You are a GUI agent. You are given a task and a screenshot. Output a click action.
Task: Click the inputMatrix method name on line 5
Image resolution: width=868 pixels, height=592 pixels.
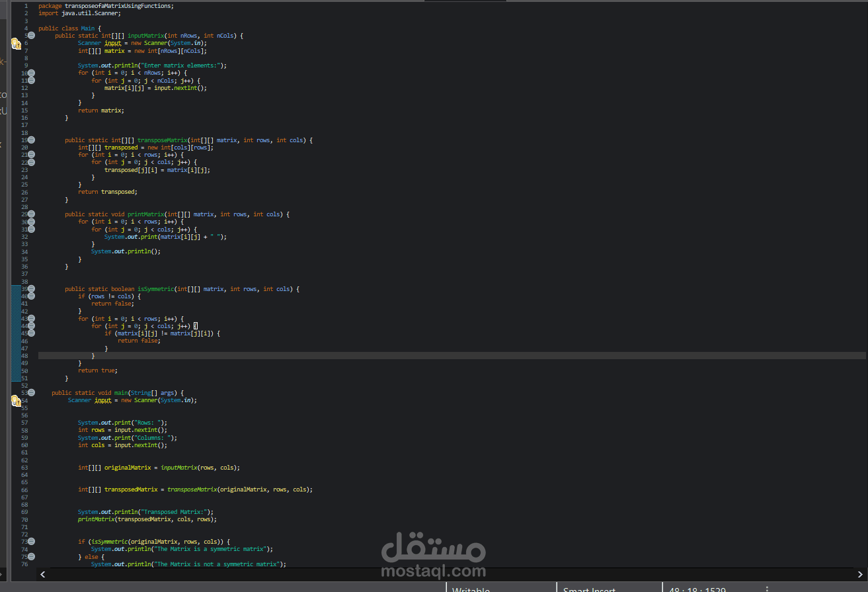[x=145, y=36]
